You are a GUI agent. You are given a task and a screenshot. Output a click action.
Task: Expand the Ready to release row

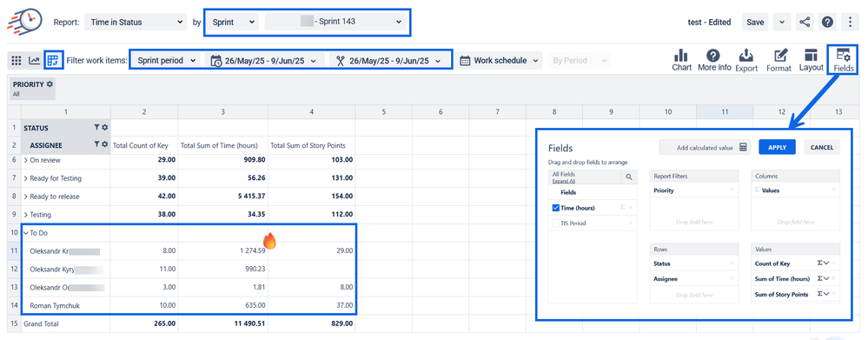[x=25, y=197]
